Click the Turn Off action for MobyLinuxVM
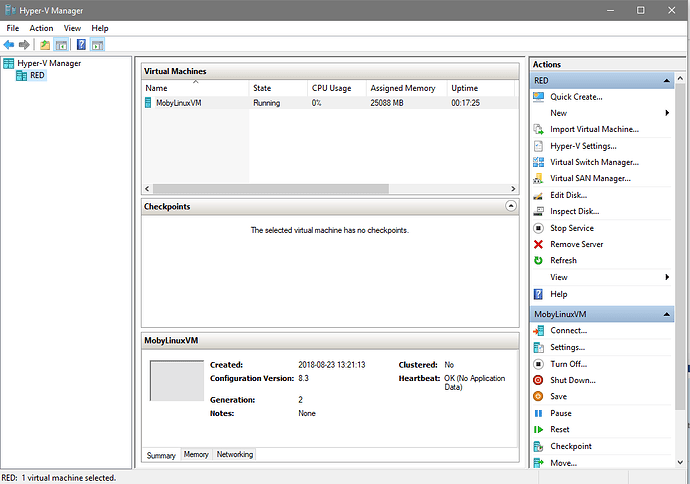690x484 pixels. 568,364
